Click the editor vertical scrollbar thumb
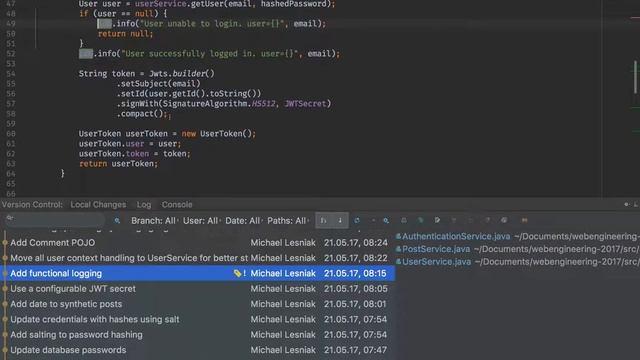The height and width of the screenshot is (360, 640). (636, 77)
